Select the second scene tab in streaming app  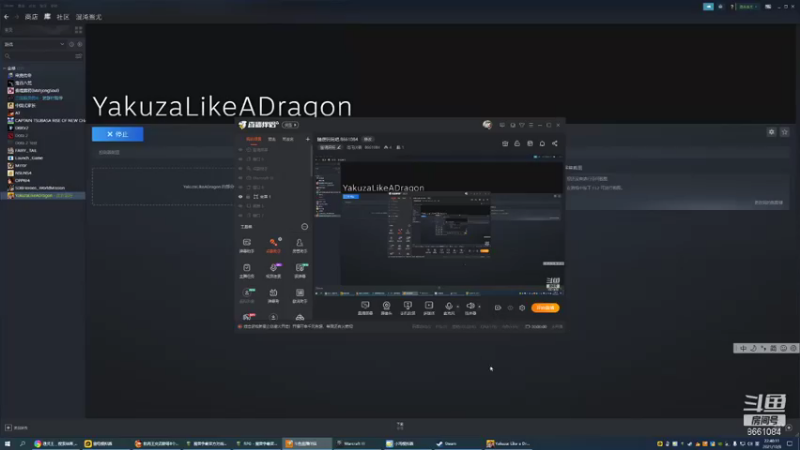272,139
